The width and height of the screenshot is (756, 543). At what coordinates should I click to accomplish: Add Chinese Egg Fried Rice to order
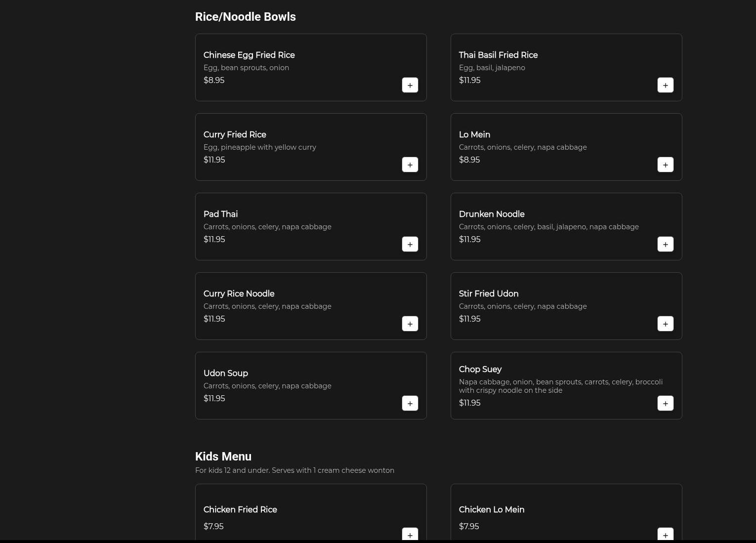point(410,85)
